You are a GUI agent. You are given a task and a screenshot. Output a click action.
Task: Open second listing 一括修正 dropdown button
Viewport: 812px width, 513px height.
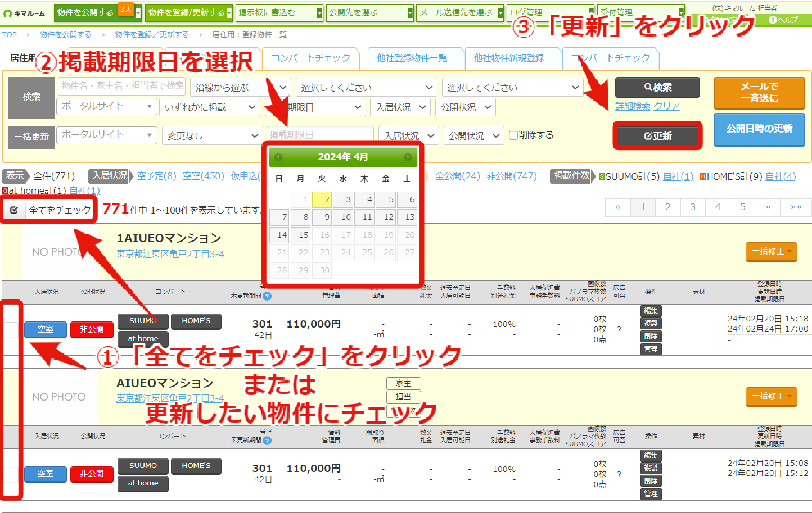pos(772,396)
